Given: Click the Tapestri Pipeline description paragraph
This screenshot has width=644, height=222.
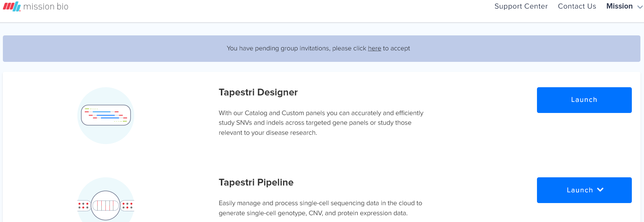Looking at the screenshot, I should click(x=320, y=208).
